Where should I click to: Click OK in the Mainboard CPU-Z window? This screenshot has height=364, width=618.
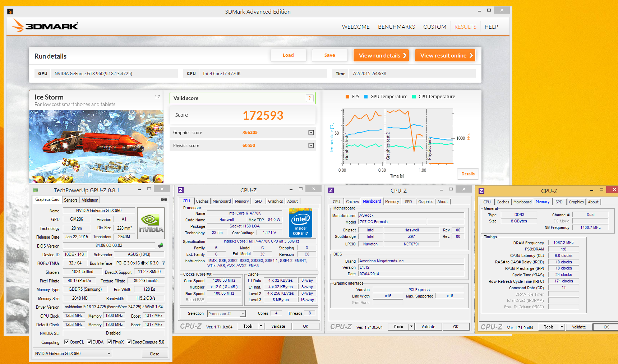coord(456,327)
